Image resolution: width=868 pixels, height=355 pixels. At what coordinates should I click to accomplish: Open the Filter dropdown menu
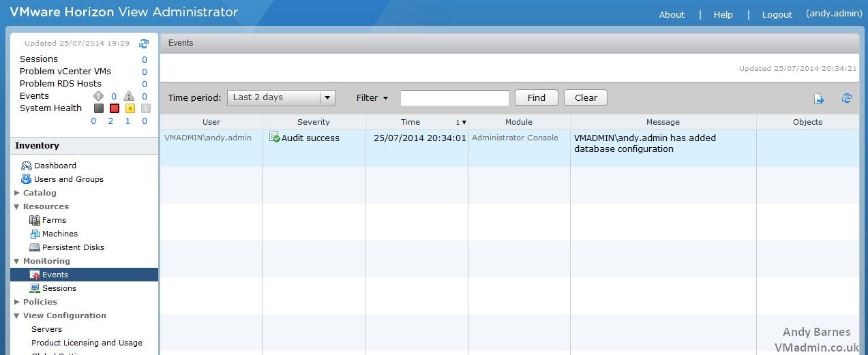[x=372, y=97]
